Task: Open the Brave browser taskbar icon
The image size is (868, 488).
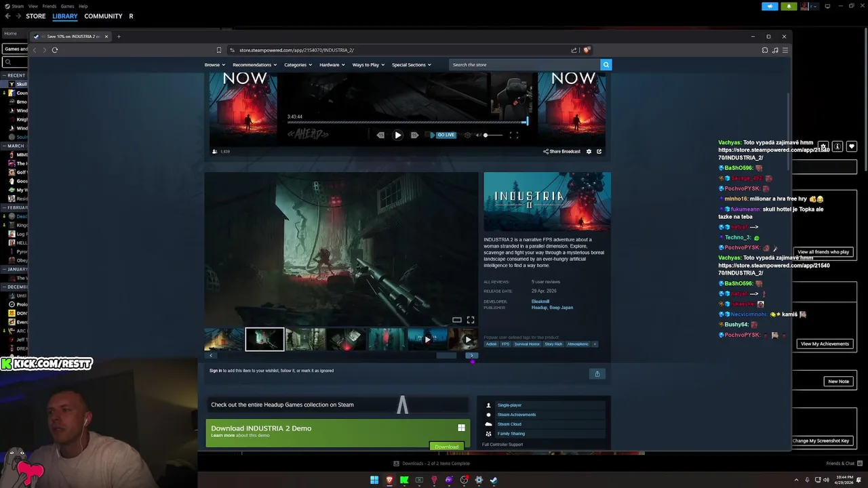Action: pos(389,480)
